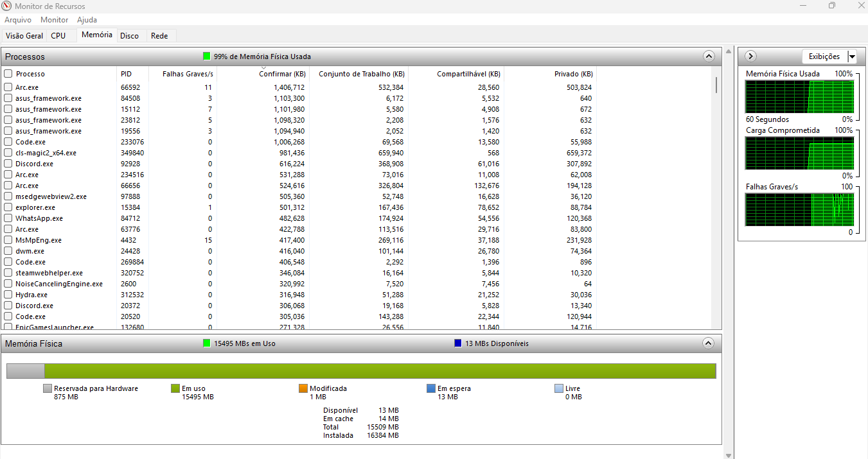Click the Total 15509 MB value

click(382, 427)
